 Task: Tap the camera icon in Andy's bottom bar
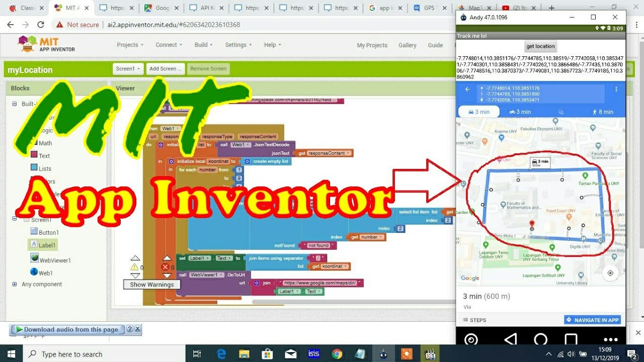(x=471, y=339)
